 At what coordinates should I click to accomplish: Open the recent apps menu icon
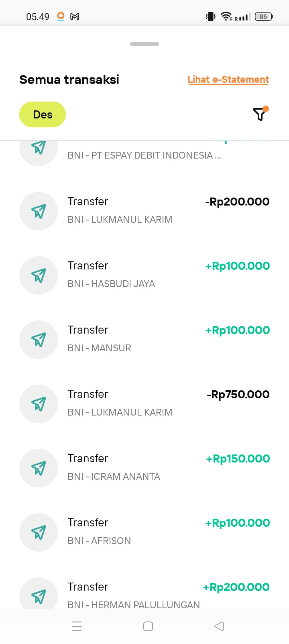77,626
